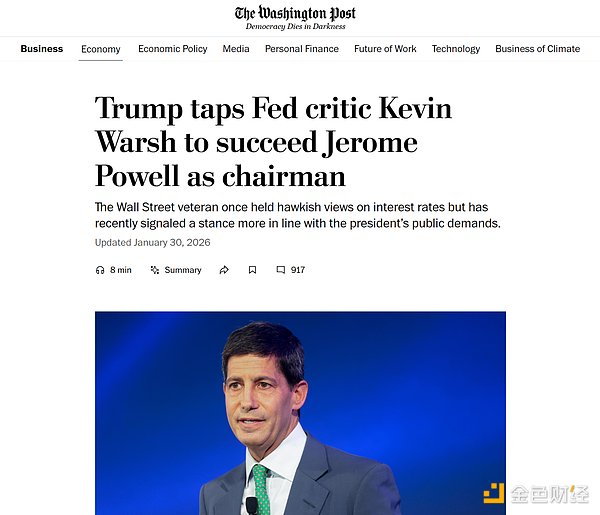Click the "8 min" listen button
The height and width of the screenshot is (515, 600).
tap(120, 270)
